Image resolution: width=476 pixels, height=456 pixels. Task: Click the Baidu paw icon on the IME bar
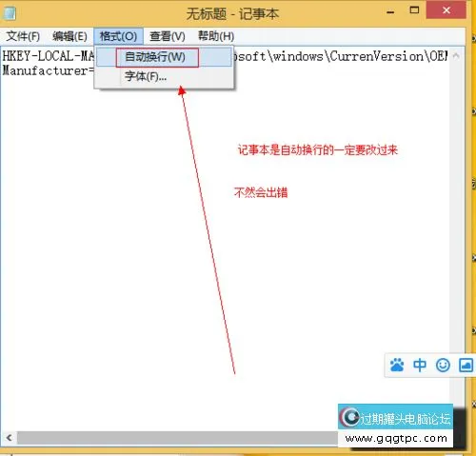(x=397, y=366)
